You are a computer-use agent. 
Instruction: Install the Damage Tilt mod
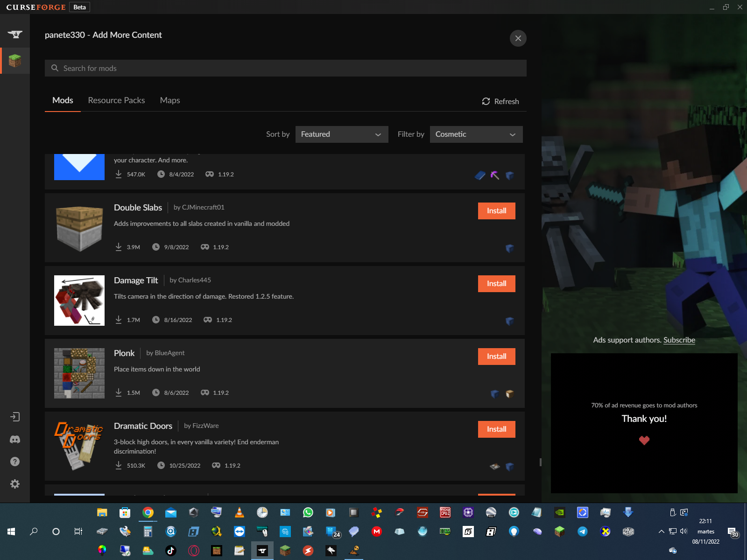[496, 284]
